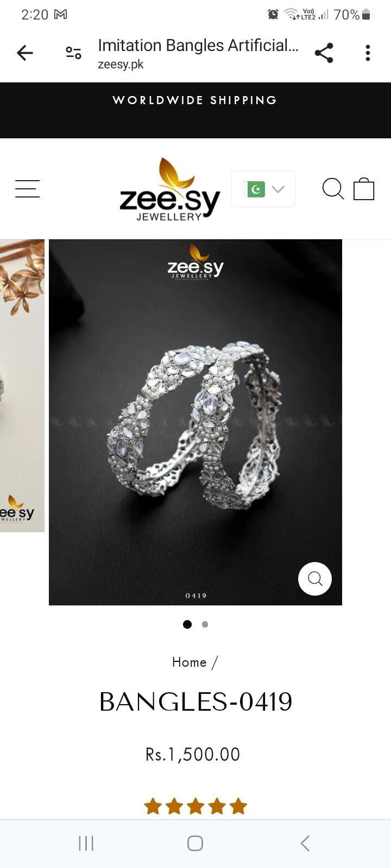This screenshot has height=868, width=391.
Task: Tap the search magnifier icon
Action: point(333,189)
